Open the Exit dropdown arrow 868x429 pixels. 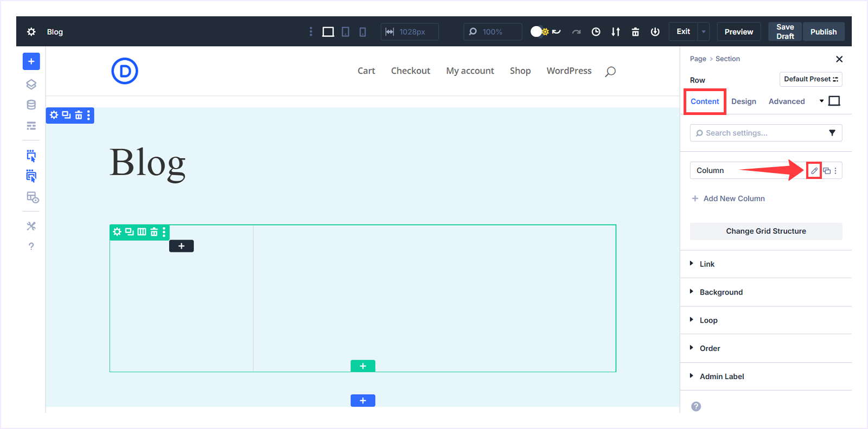pos(704,31)
